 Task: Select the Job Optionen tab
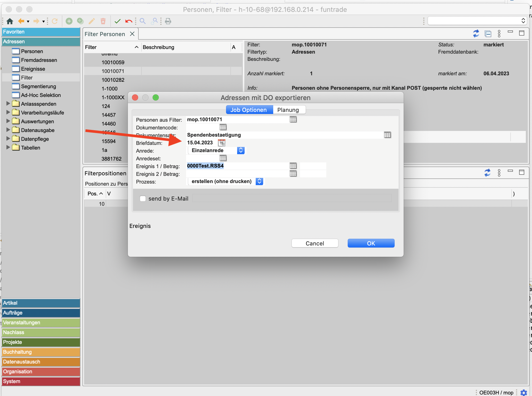click(248, 110)
